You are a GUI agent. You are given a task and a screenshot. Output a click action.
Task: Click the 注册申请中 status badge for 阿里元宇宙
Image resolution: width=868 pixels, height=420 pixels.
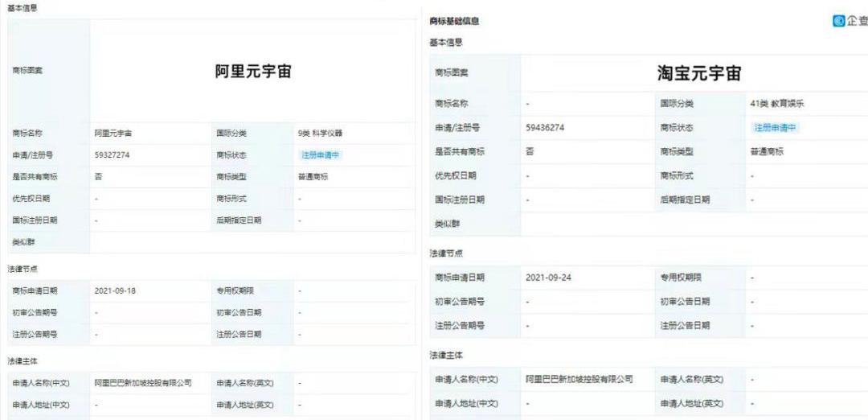pyautogui.click(x=320, y=155)
